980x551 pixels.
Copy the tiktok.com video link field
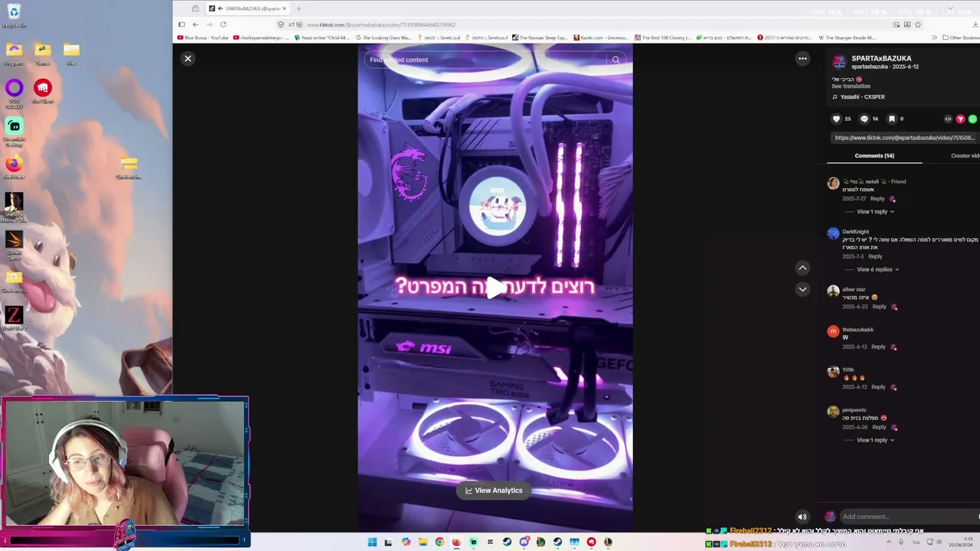point(904,138)
